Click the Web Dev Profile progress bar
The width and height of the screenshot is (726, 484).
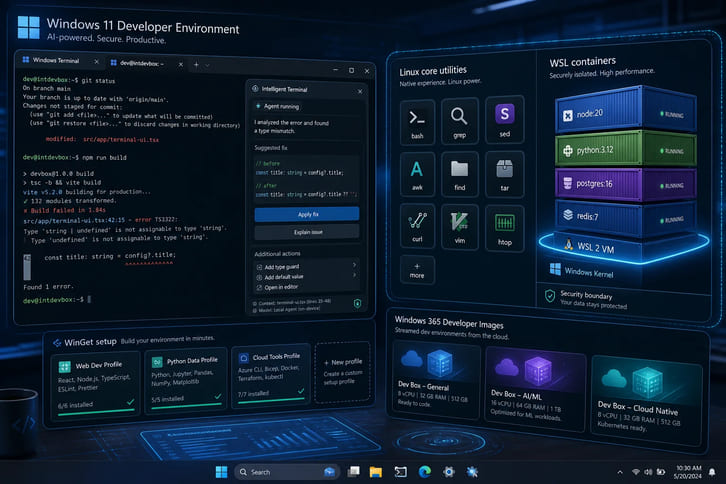pos(96,411)
